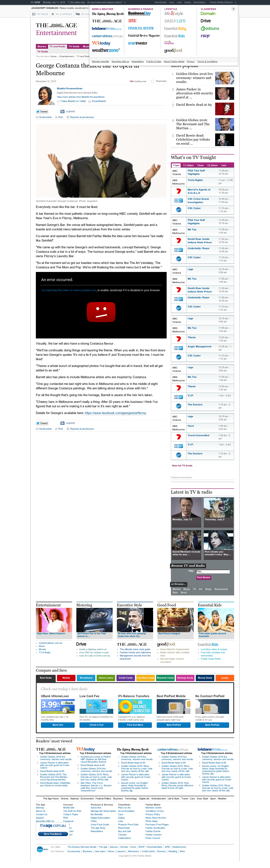
Task: Open the David Bowie dead at 69 thumbnail
Action: click(x=225, y=109)
